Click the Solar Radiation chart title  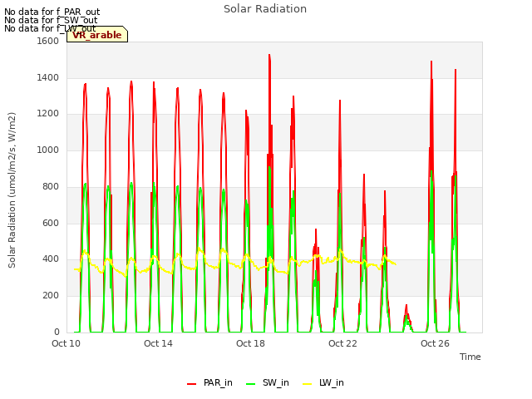(265, 9)
